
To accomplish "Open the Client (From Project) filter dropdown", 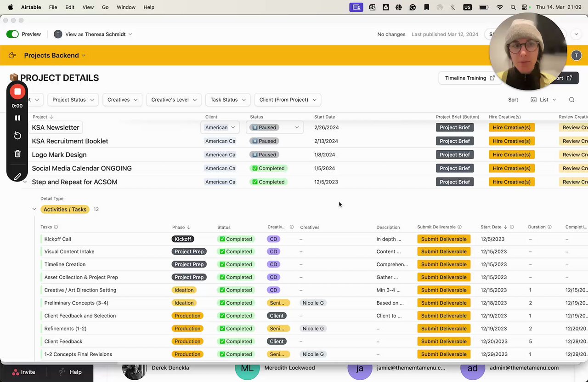I will pos(288,100).
